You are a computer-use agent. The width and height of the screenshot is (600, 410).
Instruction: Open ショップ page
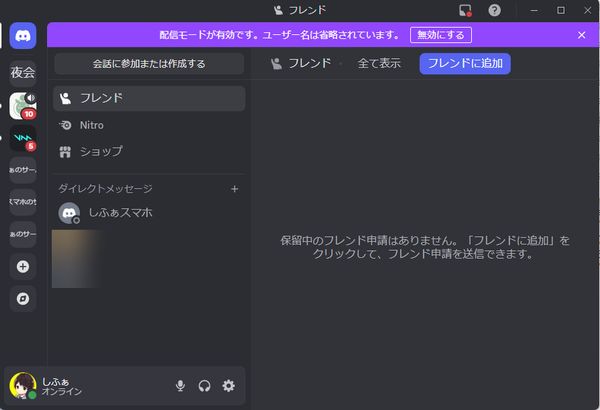(149, 152)
